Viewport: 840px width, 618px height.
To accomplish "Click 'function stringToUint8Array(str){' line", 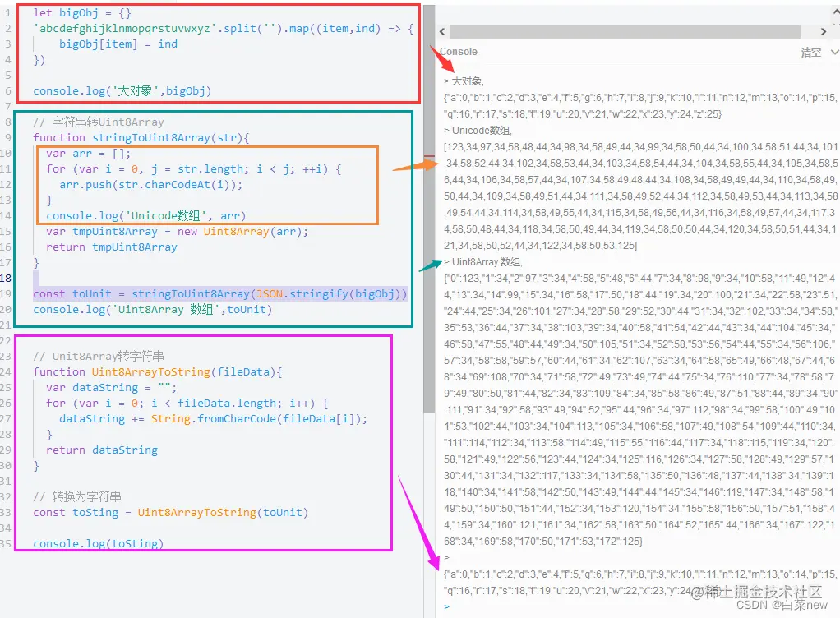I will pos(141,137).
